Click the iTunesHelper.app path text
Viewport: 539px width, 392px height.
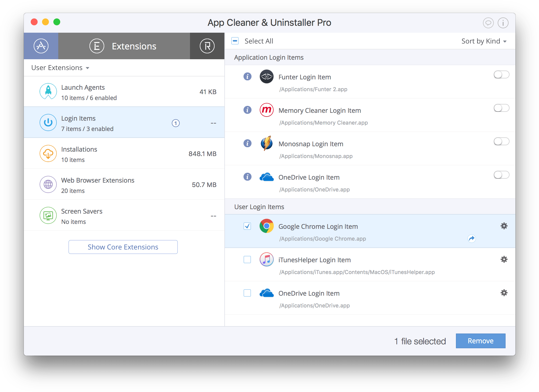pyautogui.click(x=357, y=272)
